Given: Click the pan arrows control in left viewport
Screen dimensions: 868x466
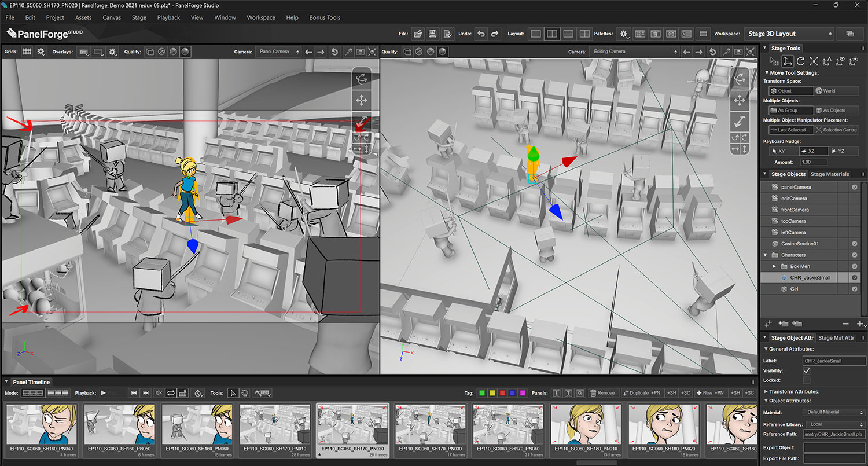Looking at the screenshot, I should pos(362,101).
